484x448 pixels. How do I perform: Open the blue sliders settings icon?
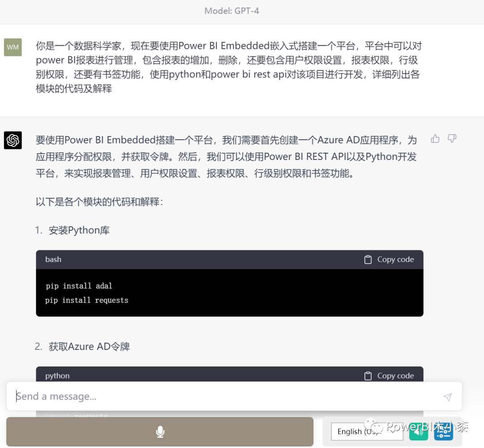point(444,431)
